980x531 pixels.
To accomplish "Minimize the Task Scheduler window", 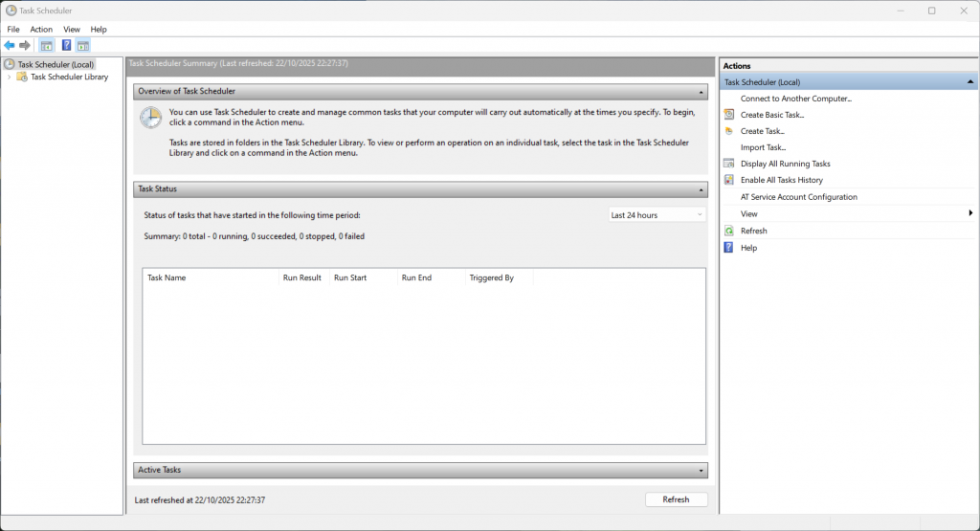I will click(x=901, y=11).
